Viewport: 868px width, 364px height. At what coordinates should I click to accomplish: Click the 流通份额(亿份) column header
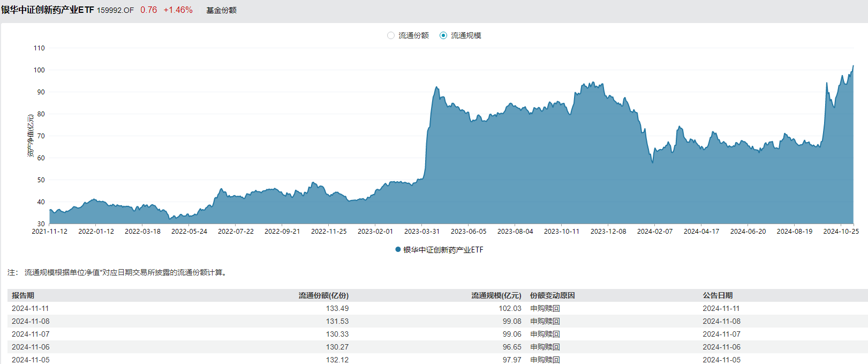click(323, 295)
